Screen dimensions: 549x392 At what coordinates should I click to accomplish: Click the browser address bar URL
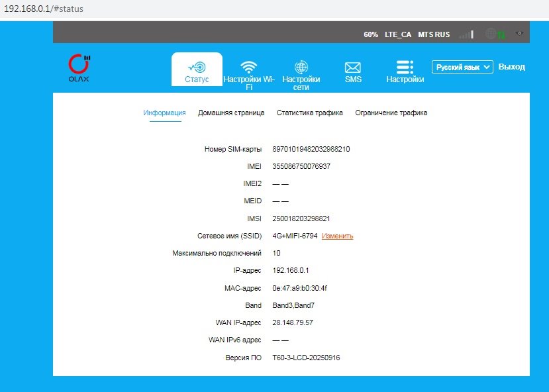pos(44,9)
